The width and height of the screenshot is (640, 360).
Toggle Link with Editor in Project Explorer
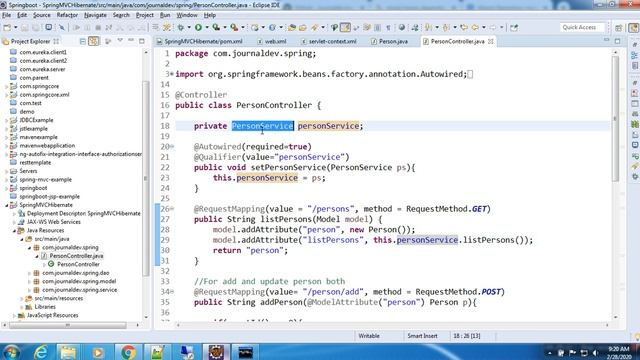click(93, 41)
